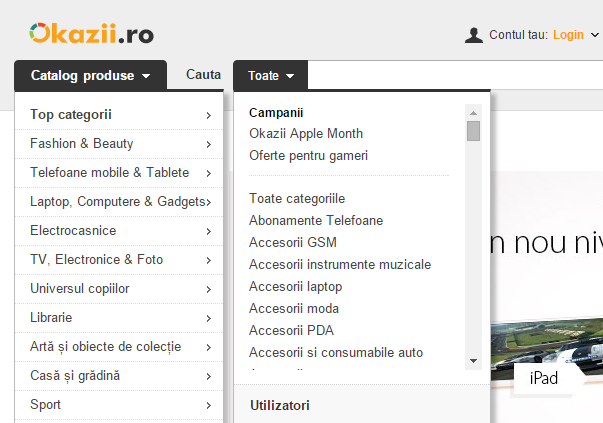This screenshot has height=423, width=603.
Task: Expand chevron next to Fashion & Beauty
Action: click(x=208, y=144)
